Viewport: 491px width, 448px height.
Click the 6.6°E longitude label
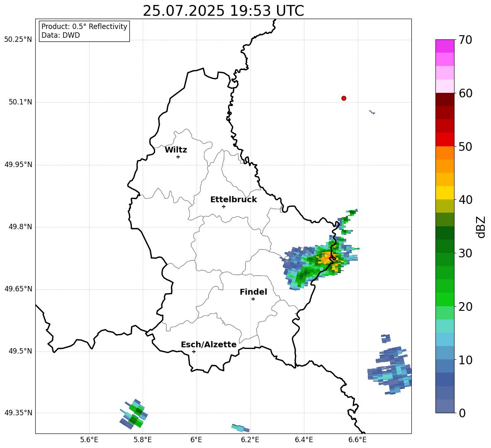tap(357, 440)
